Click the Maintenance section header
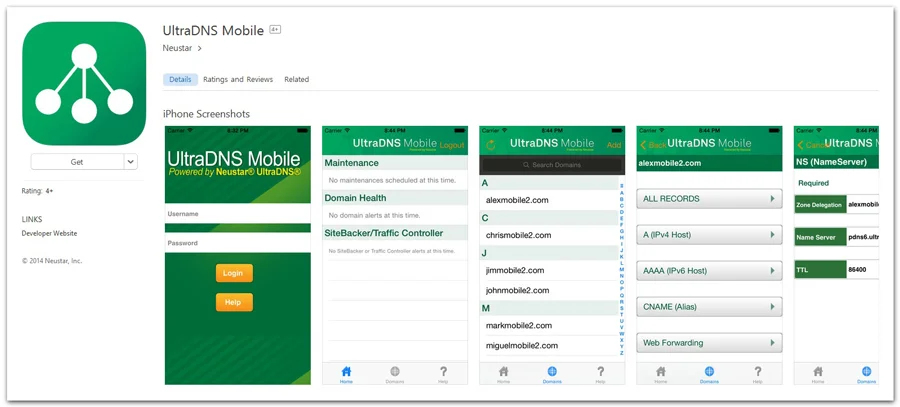This screenshot has width=900, height=407. tap(395, 163)
